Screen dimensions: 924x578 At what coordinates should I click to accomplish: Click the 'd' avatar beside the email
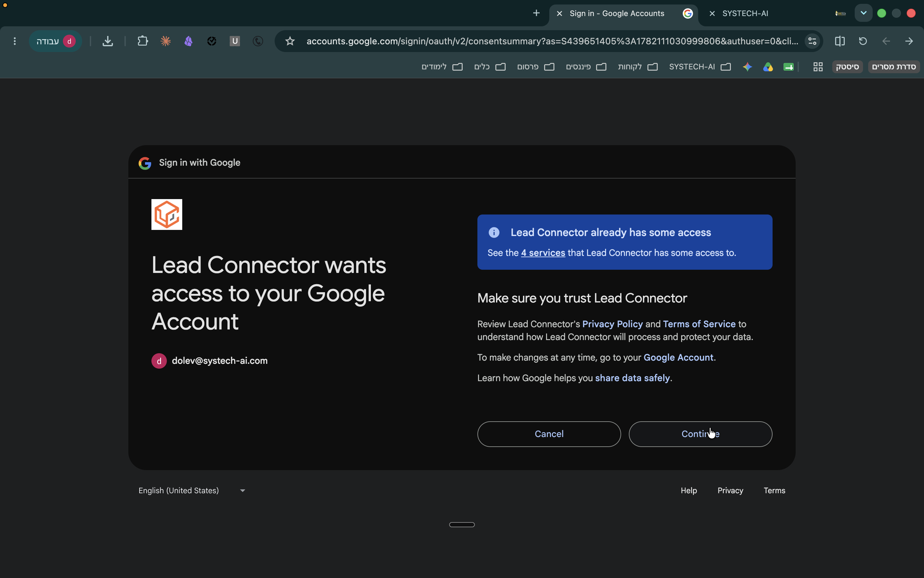[159, 361]
